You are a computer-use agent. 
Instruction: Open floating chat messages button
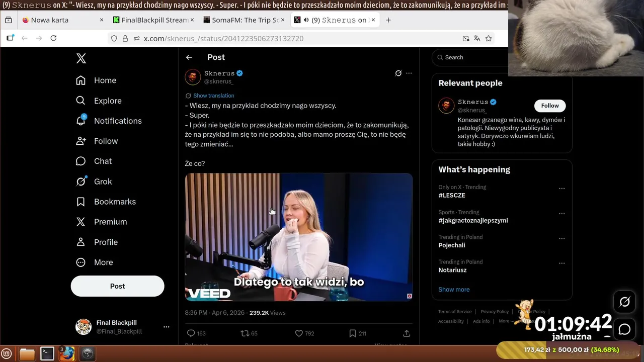pyautogui.click(x=624, y=329)
